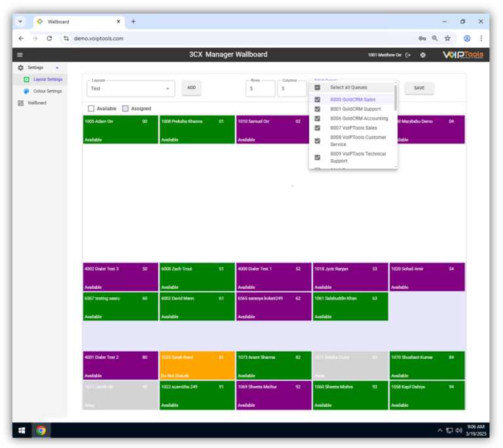Reload the page with refresh icon

point(49,38)
